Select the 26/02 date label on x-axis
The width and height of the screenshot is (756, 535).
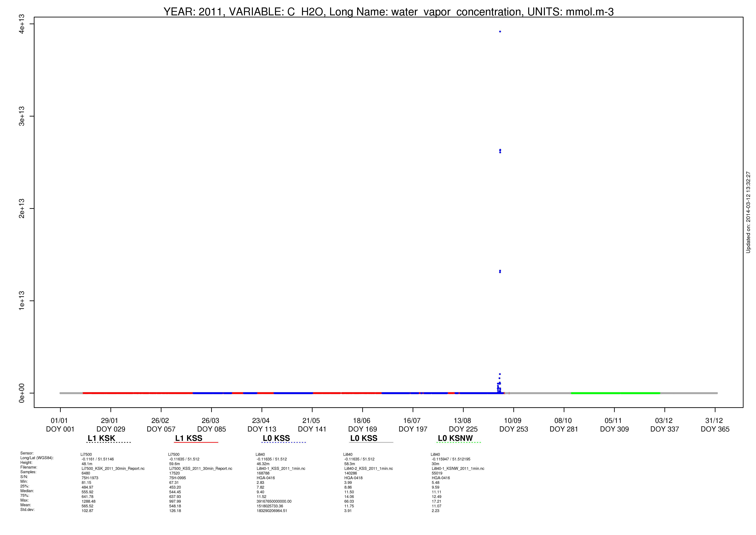coord(160,421)
